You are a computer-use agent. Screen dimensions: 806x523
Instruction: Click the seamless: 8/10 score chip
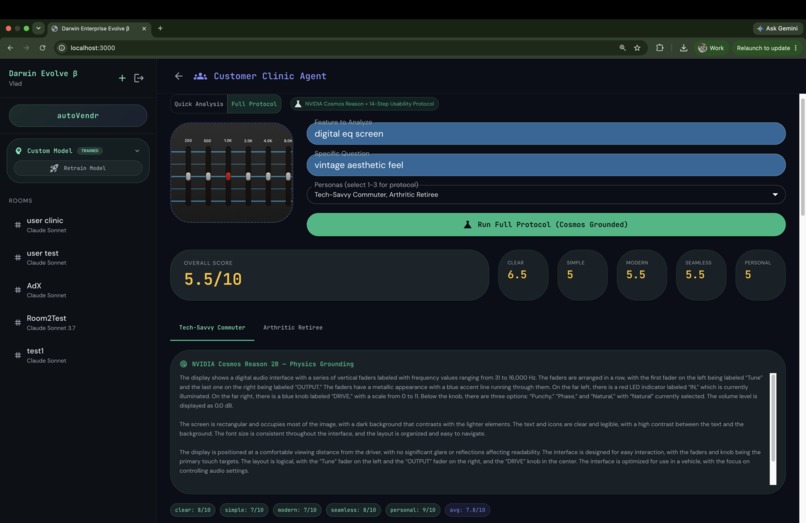[x=353, y=510]
